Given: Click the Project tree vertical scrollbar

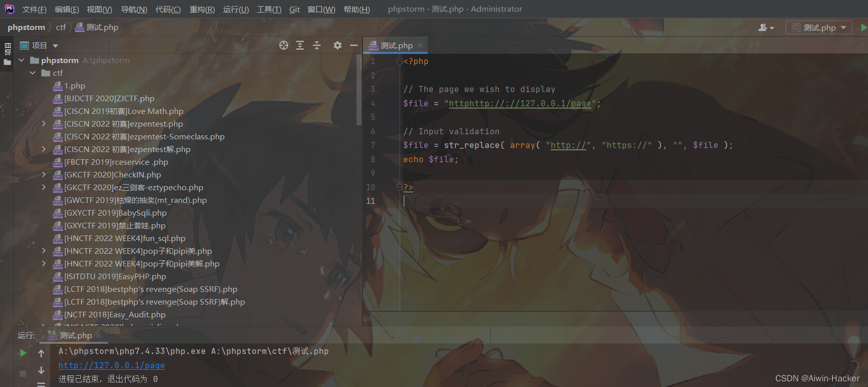Looking at the screenshot, I should 359,90.
